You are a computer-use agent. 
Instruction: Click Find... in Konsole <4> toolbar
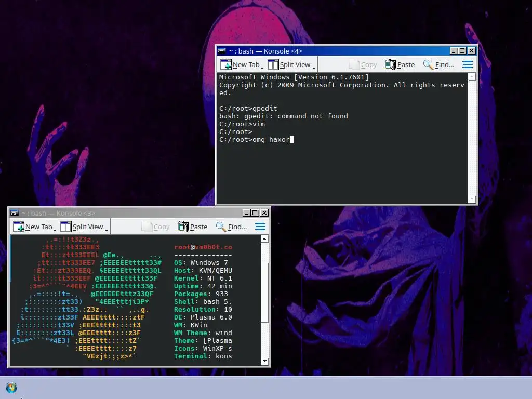point(438,64)
